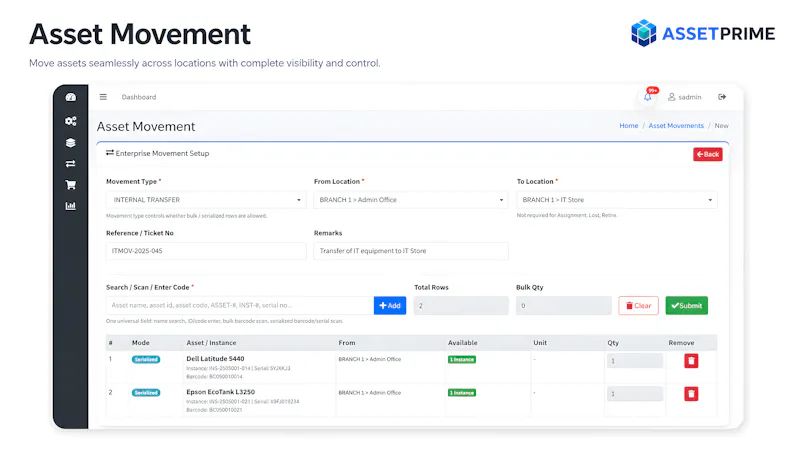
Task: Open the notifications bell icon
Action: click(x=647, y=97)
